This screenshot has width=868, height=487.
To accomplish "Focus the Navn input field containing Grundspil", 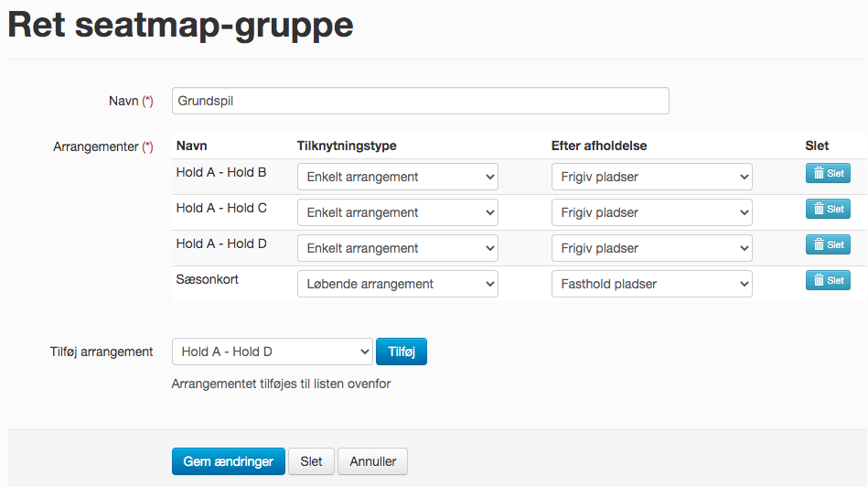I will tap(420, 101).
